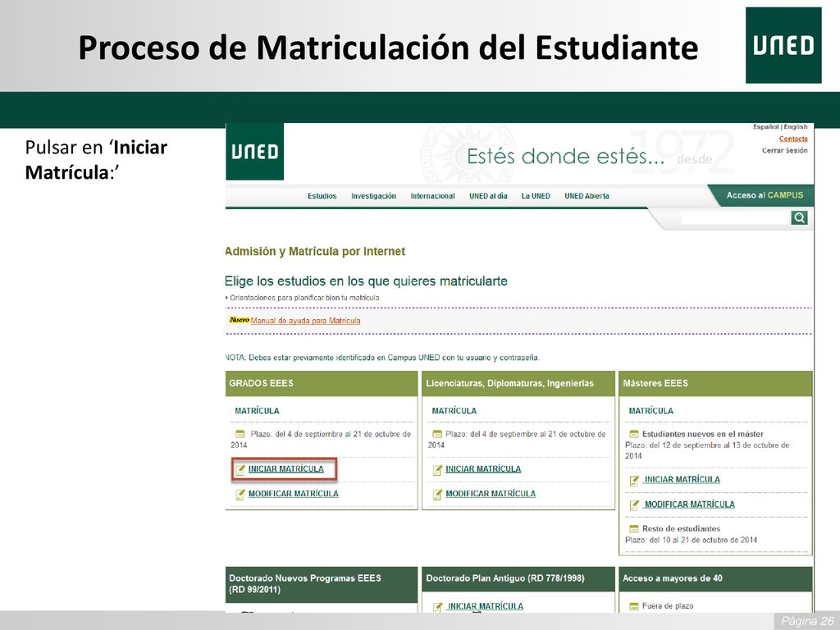Click the edit icon beside Licenciaturas Modificar Matrícula
Screen dimensions: 840x630
tap(437, 495)
